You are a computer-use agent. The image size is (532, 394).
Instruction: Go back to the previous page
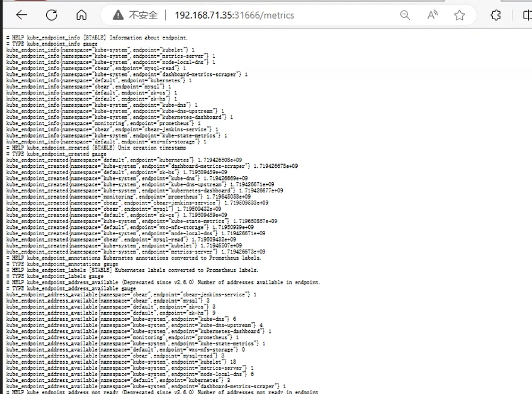click(22, 15)
